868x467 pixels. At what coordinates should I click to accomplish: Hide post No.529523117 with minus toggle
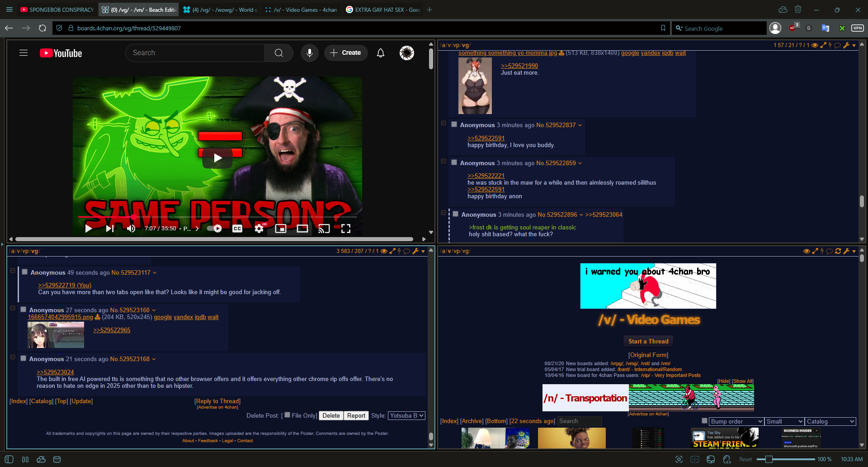13,271
